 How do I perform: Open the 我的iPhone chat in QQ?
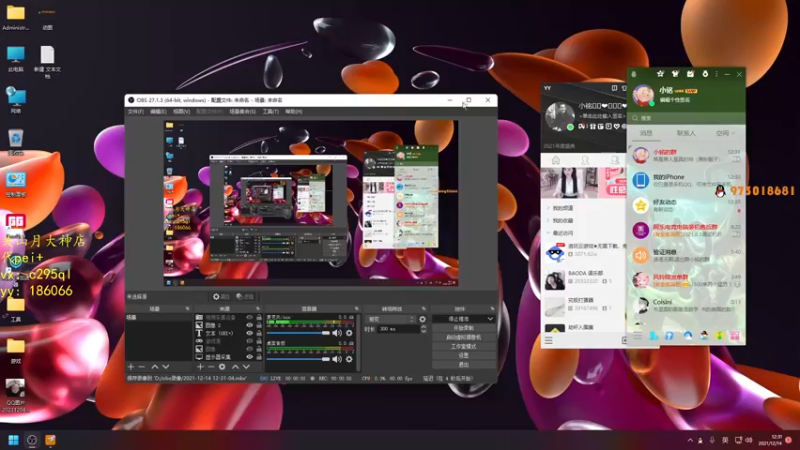tap(686, 180)
